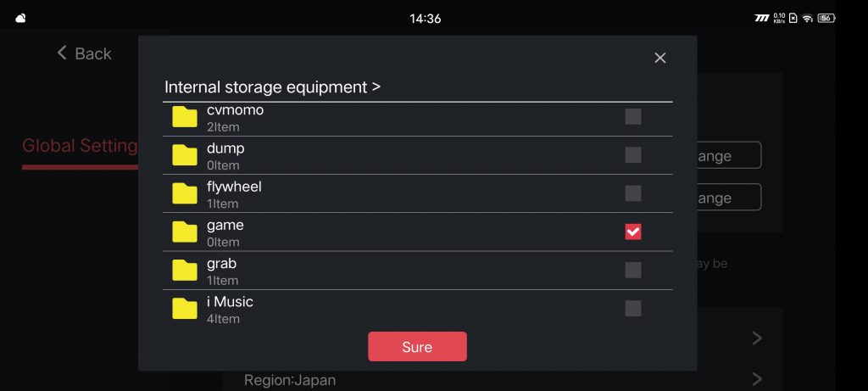
Task: Check the flywheel folder checkbox
Action: tap(633, 193)
